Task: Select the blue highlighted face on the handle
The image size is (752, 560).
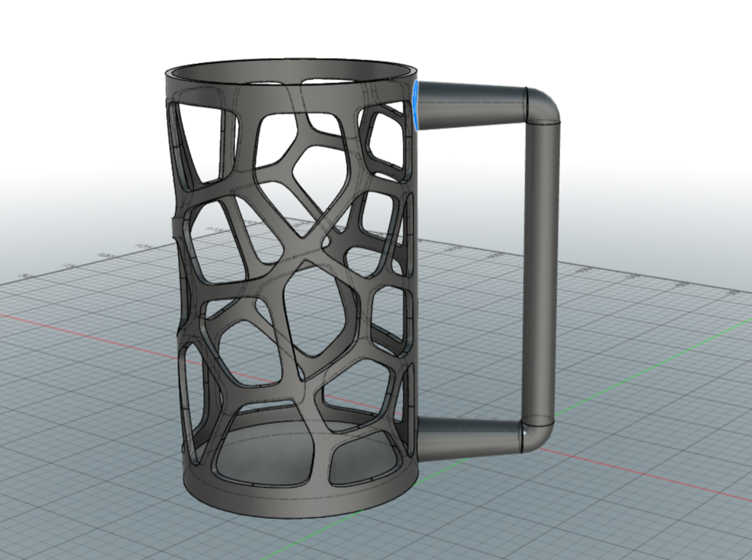Action: tap(416, 105)
